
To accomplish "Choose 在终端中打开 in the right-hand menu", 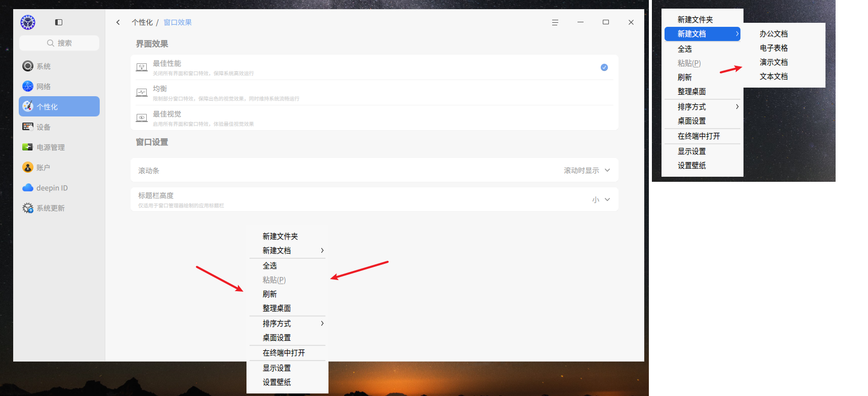I will [702, 136].
